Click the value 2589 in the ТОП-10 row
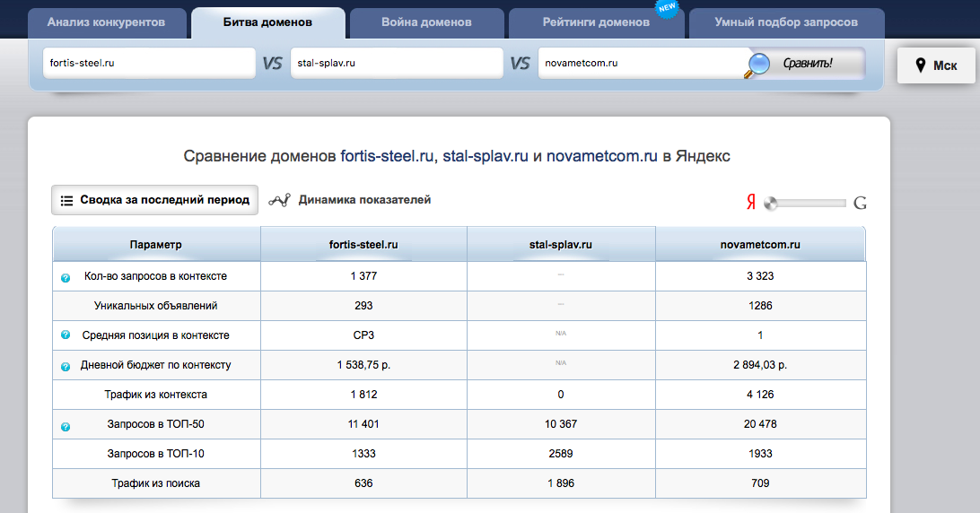The width and height of the screenshot is (980, 513). tap(561, 454)
